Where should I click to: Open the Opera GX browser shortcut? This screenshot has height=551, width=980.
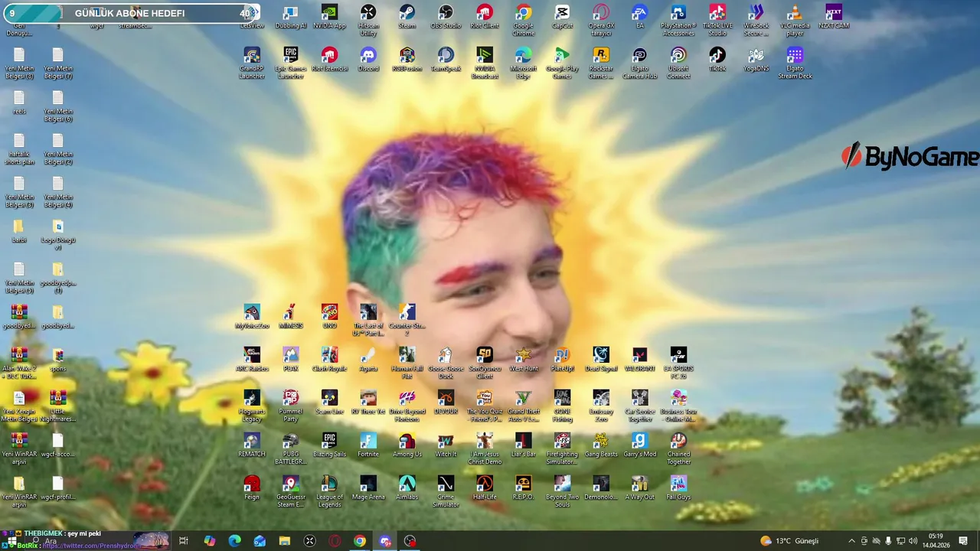(x=601, y=21)
